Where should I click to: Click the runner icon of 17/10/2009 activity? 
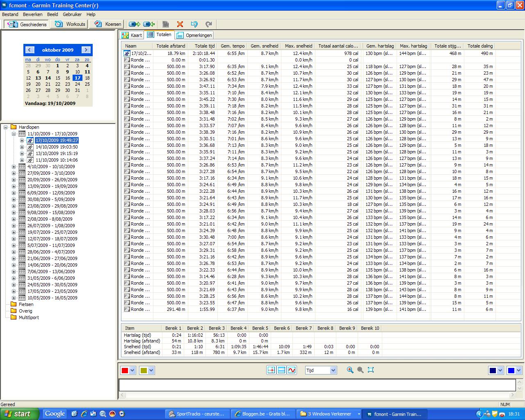30,140
